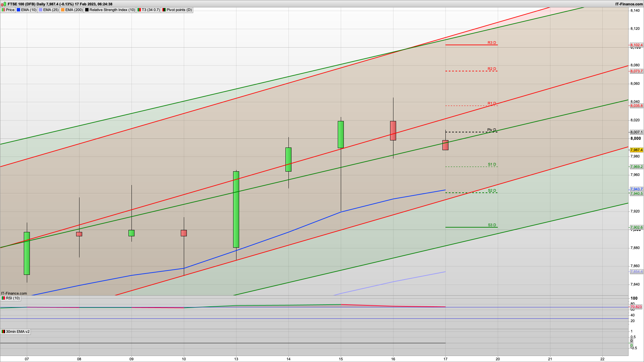
Task: Select Relative Strength Index (10) legend
Action: (112, 10)
